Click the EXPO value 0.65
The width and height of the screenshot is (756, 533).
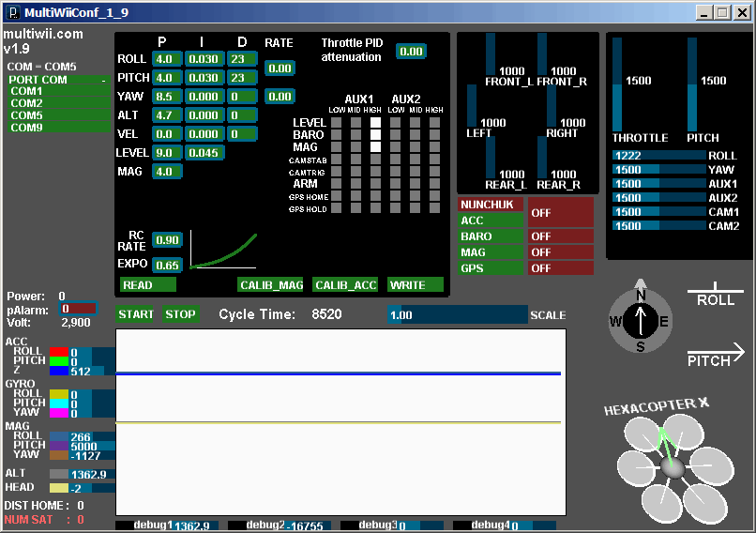pos(167,266)
